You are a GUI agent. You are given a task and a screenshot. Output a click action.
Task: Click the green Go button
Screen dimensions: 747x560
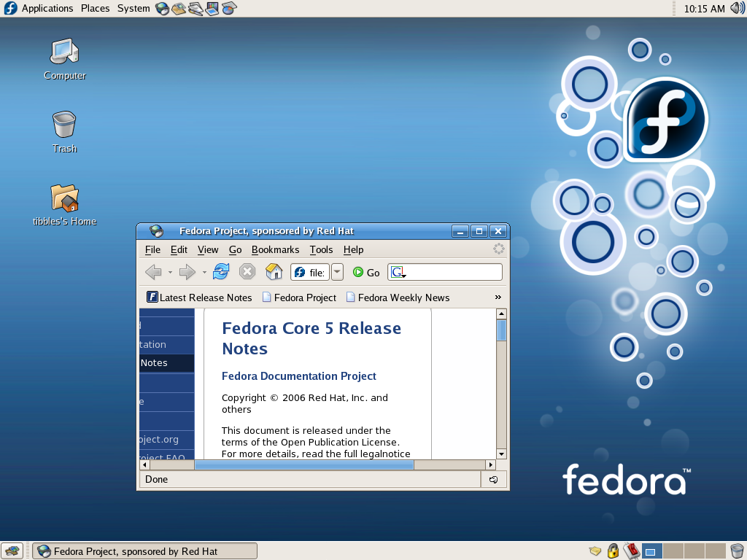pyautogui.click(x=366, y=273)
